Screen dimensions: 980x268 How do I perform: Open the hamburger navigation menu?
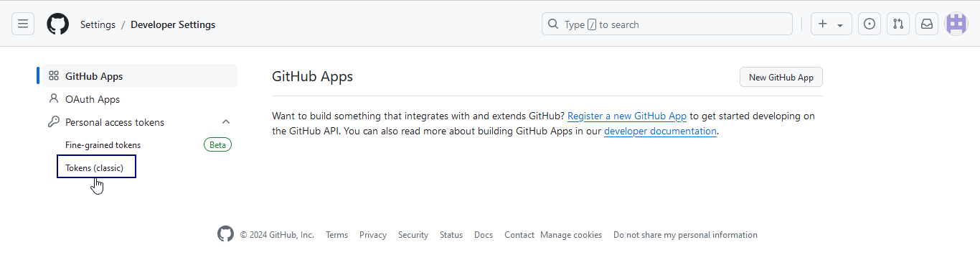click(x=23, y=24)
